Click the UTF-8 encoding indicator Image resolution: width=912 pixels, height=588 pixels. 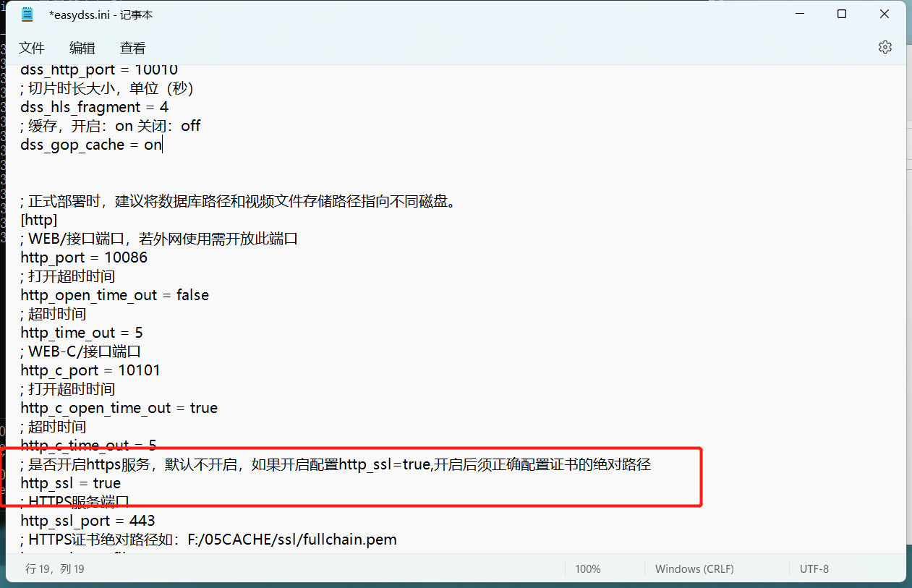click(x=814, y=569)
